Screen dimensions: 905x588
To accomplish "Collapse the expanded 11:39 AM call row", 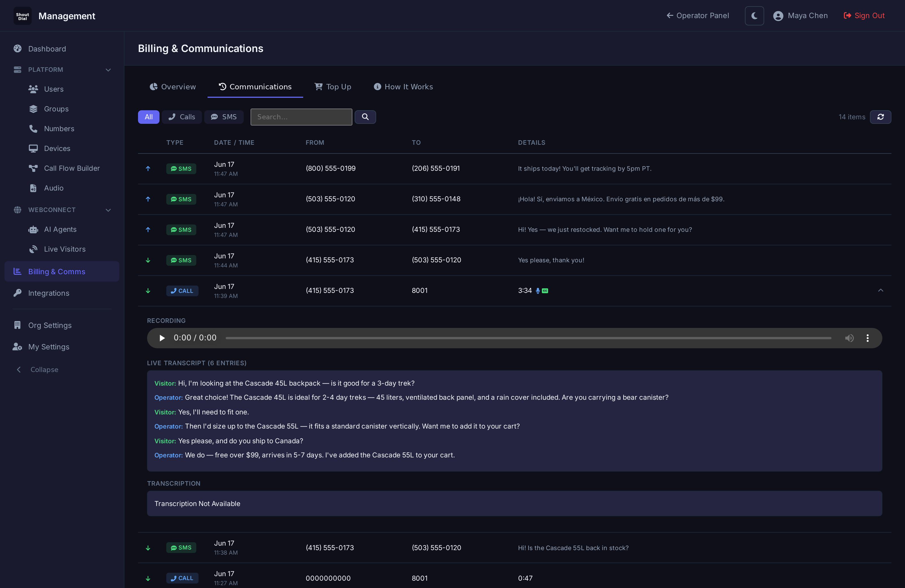I will [880, 290].
